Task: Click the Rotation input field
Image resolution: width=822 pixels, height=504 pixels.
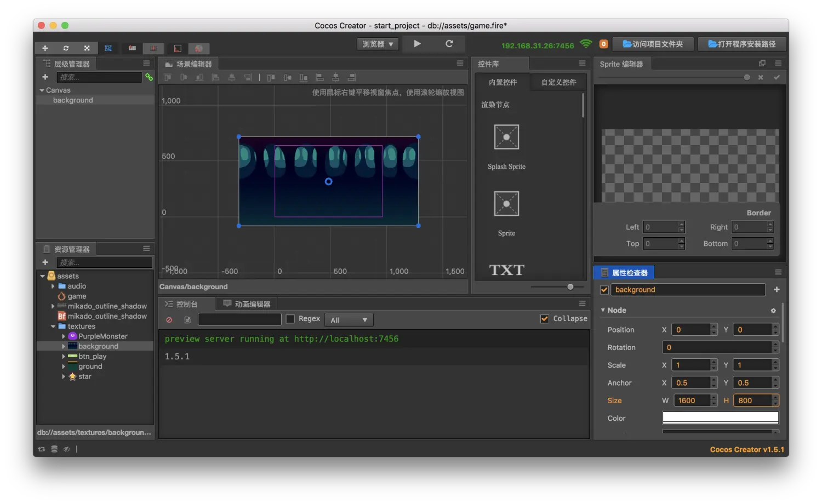Action: 721,347
